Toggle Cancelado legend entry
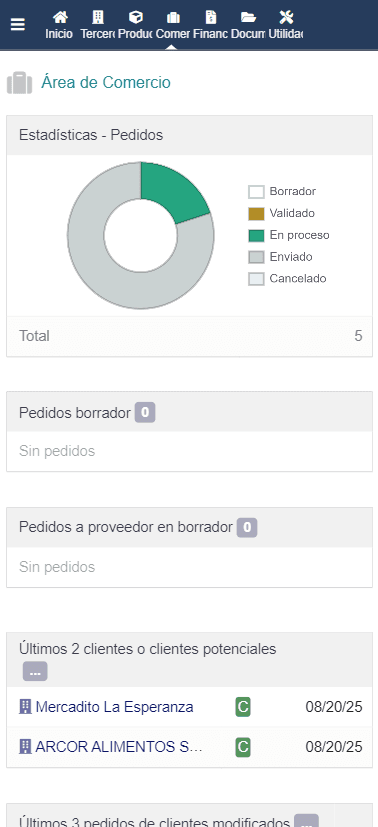 coord(287,278)
